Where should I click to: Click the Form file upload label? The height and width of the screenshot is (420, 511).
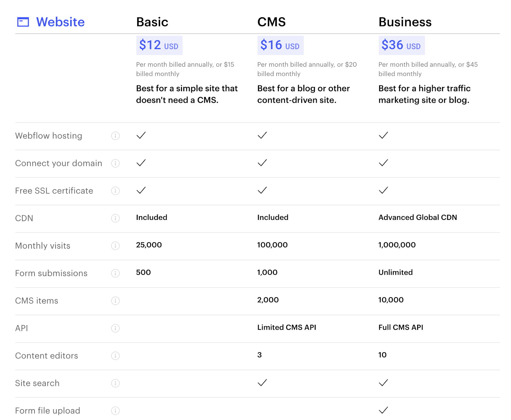[48, 410]
